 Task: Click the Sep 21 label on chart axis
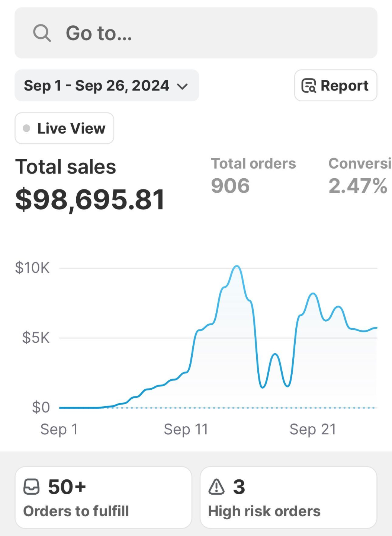[x=313, y=429]
